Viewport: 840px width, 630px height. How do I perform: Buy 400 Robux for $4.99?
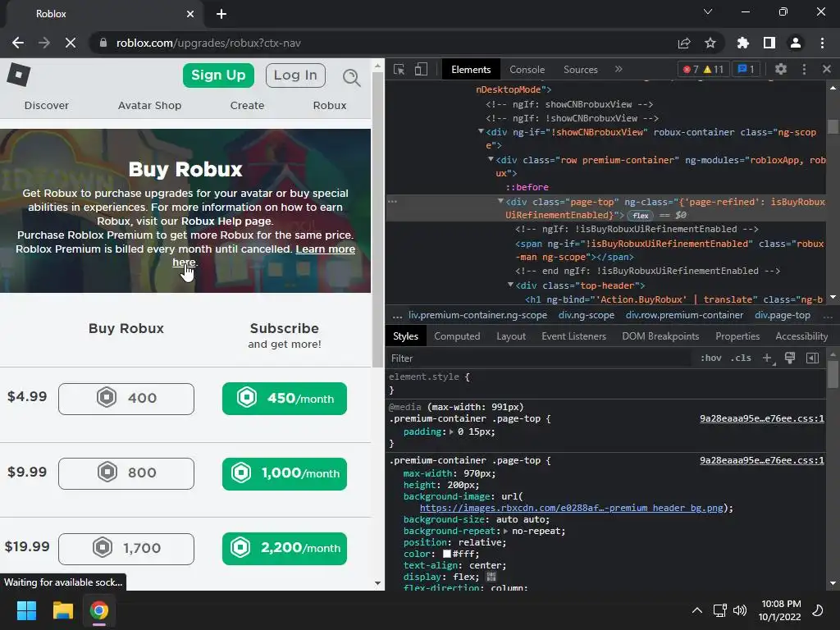pyautogui.click(x=126, y=399)
